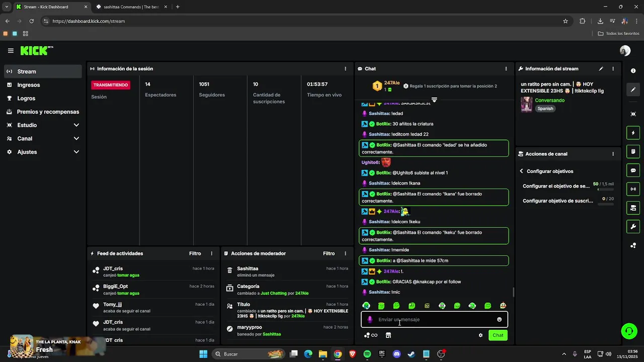This screenshot has width=644, height=362.
Task: Click the stream category thumbnail image
Action: pyautogui.click(x=526, y=105)
